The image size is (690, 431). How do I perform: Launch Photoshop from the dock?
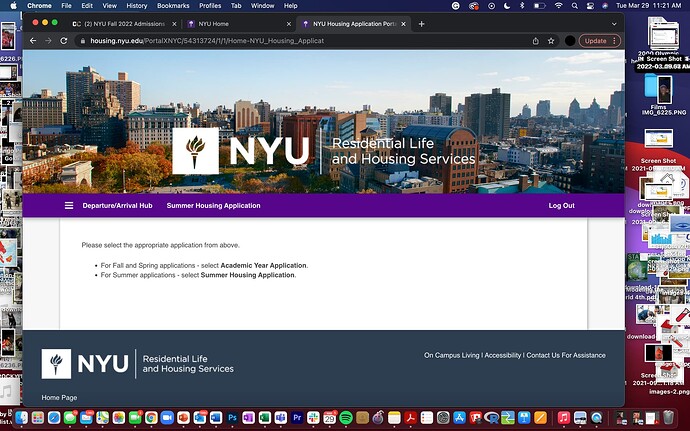tap(232, 417)
